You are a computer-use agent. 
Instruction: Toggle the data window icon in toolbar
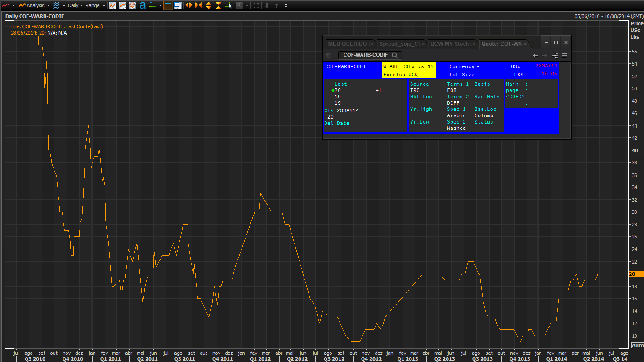click(x=178, y=5)
